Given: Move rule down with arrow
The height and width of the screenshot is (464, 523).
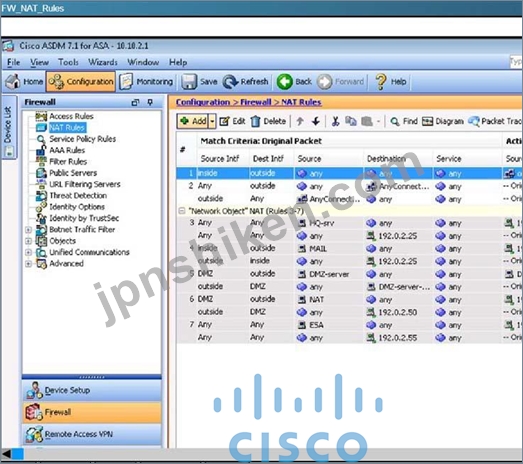Looking at the screenshot, I should point(316,121).
